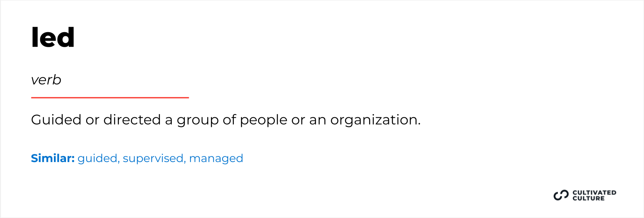This screenshot has height=218, width=644.
Task: Click the word "directed" in the definition
Action: point(132,120)
